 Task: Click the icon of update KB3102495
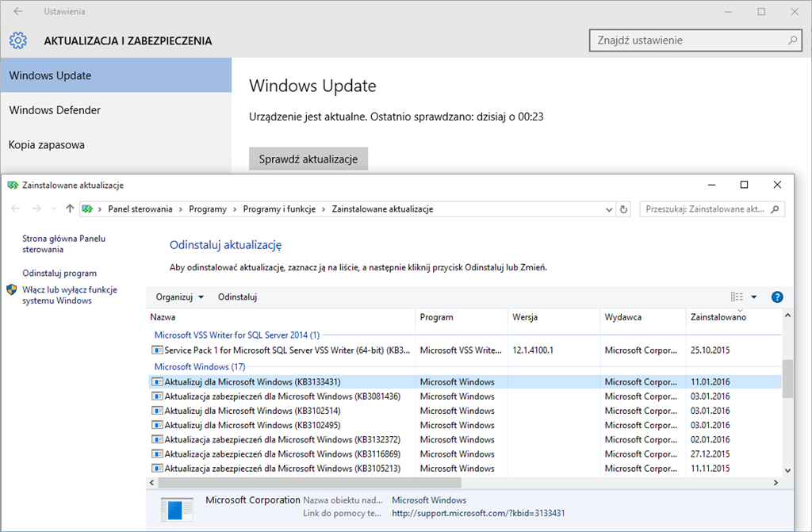[157, 425]
